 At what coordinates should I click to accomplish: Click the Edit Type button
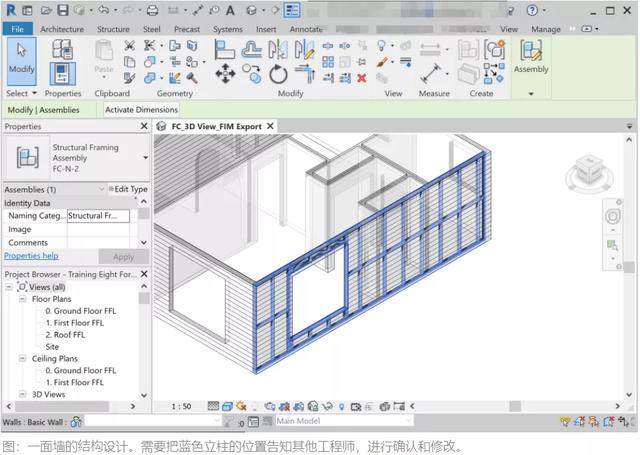click(x=127, y=189)
